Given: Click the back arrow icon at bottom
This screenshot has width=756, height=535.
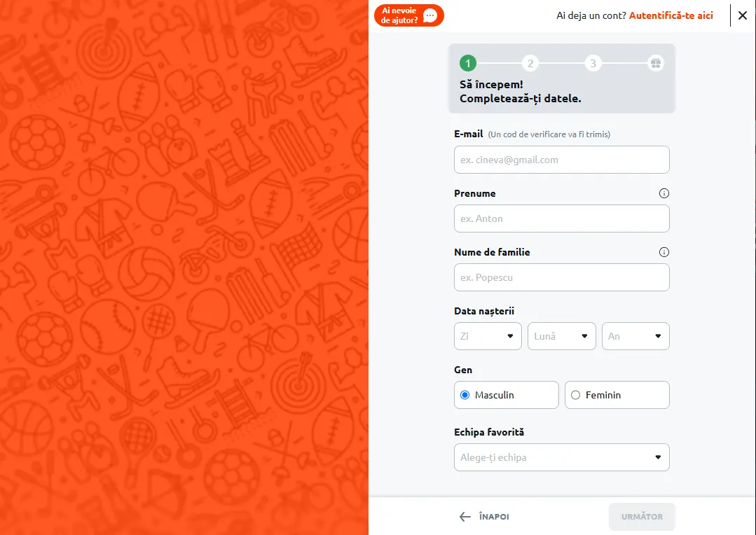Looking at the screenshot, I should 465,517.
